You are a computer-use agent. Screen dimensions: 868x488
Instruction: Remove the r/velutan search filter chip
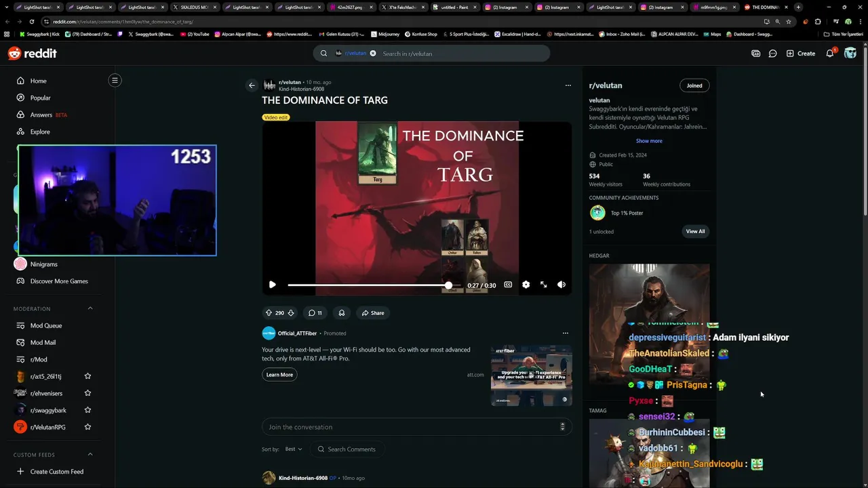372,54
